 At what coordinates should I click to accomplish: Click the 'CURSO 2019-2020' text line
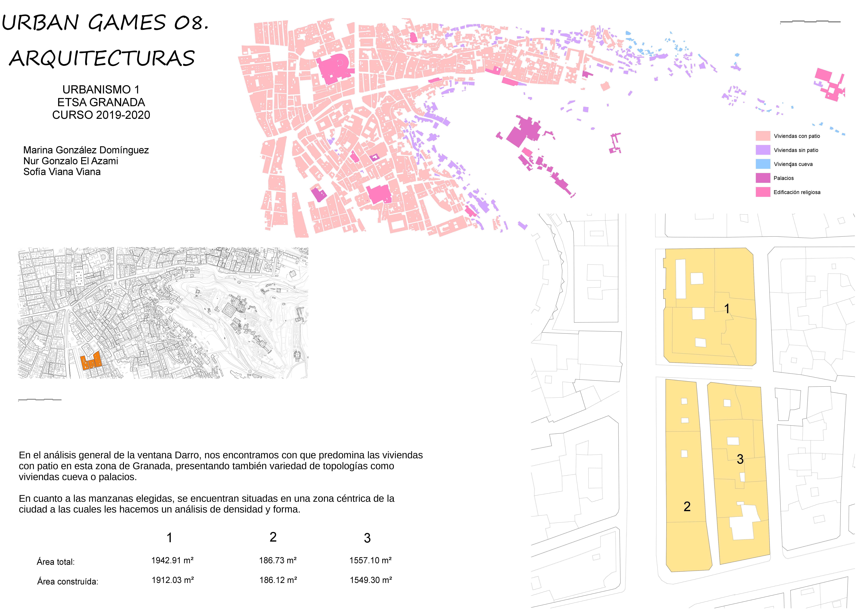pos(101,115)
